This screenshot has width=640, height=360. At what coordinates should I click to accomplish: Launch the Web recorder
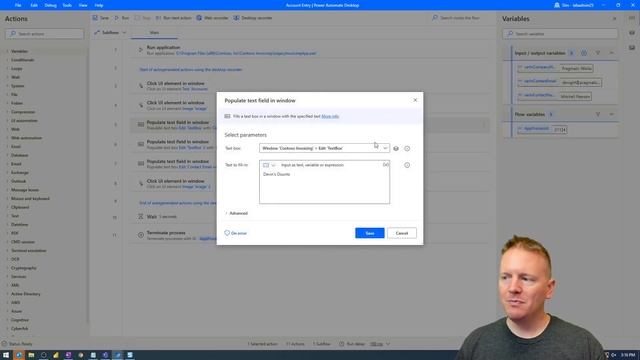pos(212,18)
